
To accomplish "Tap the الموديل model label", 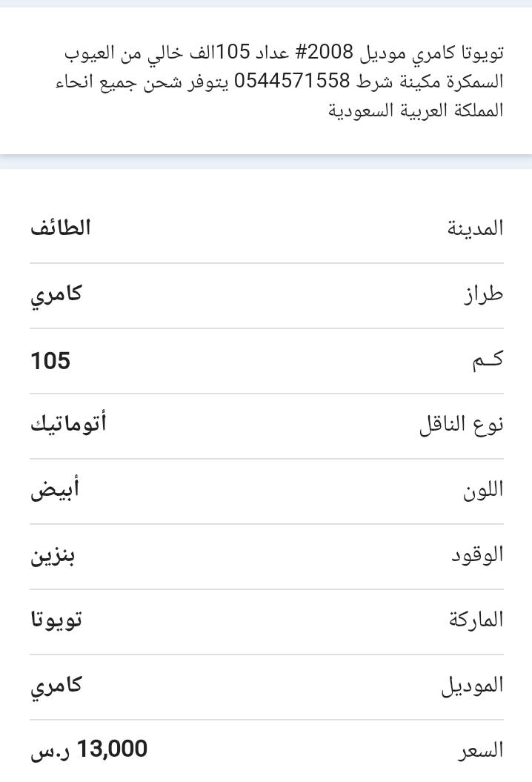I will (x=472, y=686).
